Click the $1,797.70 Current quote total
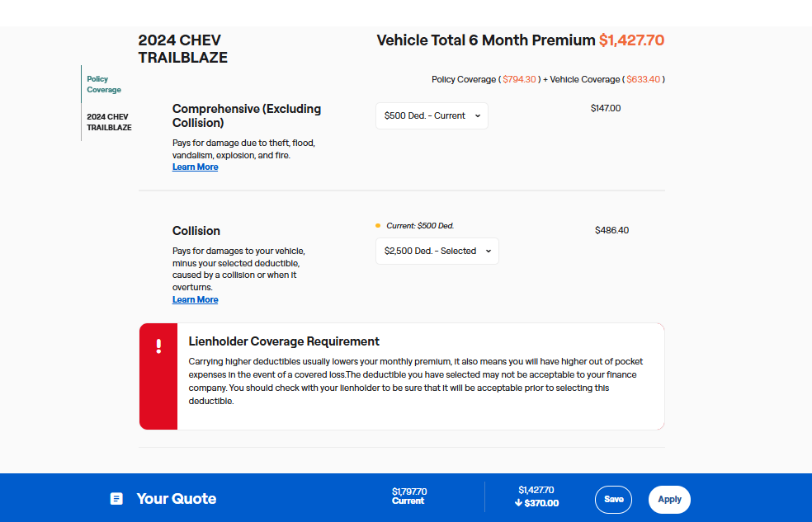Screen dimensions: 812x522 click(408, 491)
